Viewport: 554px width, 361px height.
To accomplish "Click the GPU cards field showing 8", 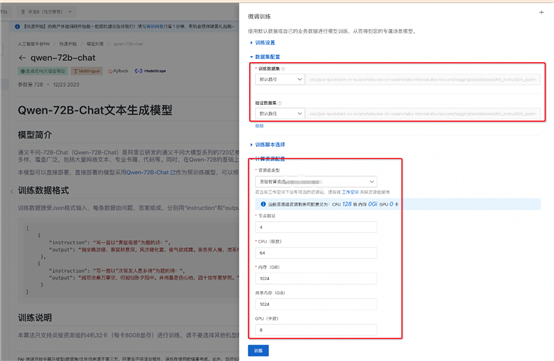I will pyautogui.click(x=316, y=330).
